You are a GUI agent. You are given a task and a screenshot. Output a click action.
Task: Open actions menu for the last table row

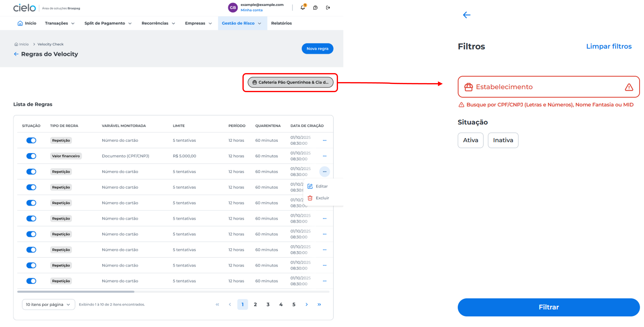point(325,281)
